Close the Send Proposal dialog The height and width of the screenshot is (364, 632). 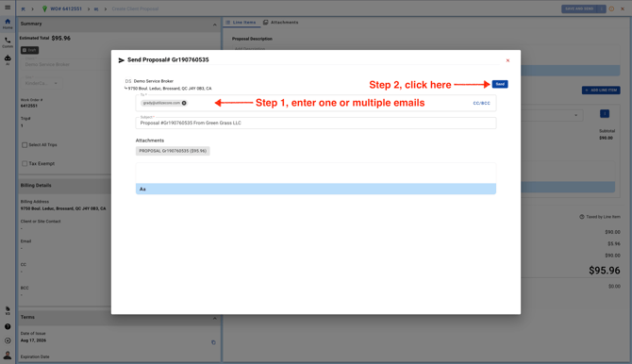(x=507, y=60)
